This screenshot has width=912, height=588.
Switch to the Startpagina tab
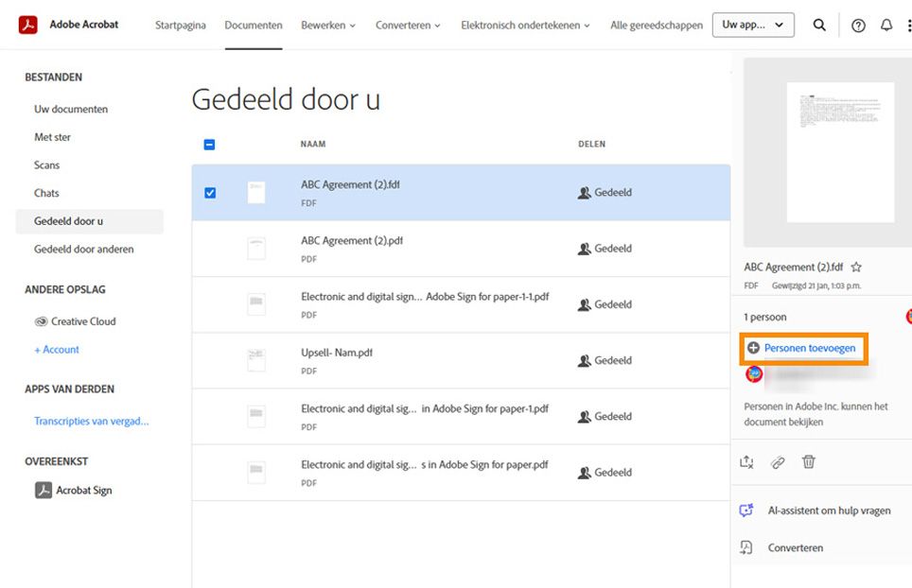click(x=180, y=26)
